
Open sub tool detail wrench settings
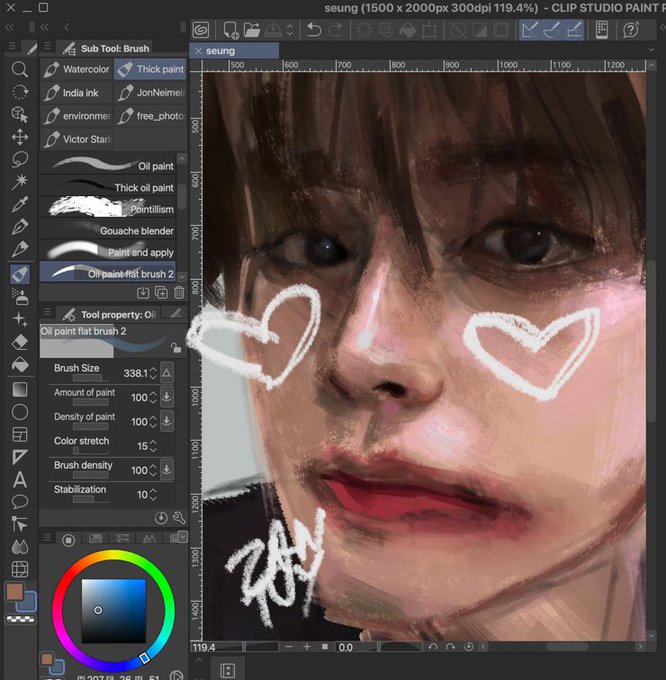tap(179, 517)
